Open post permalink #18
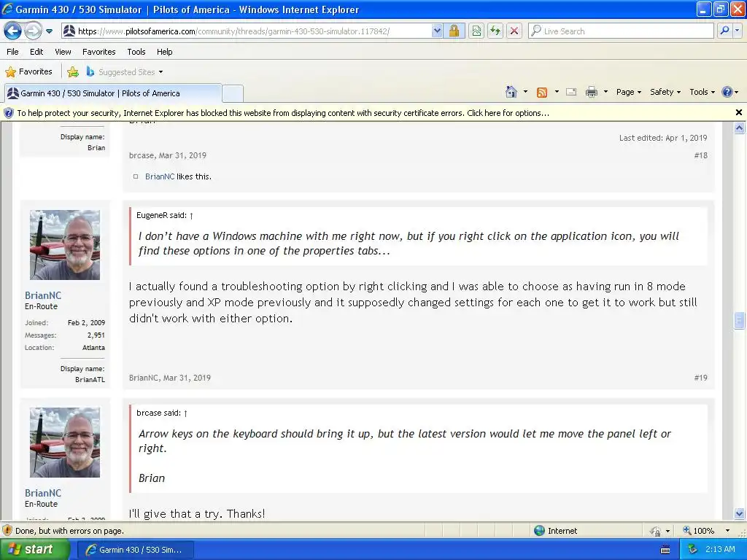This screenshot has height=560, width=747. [x=700, y=156]
